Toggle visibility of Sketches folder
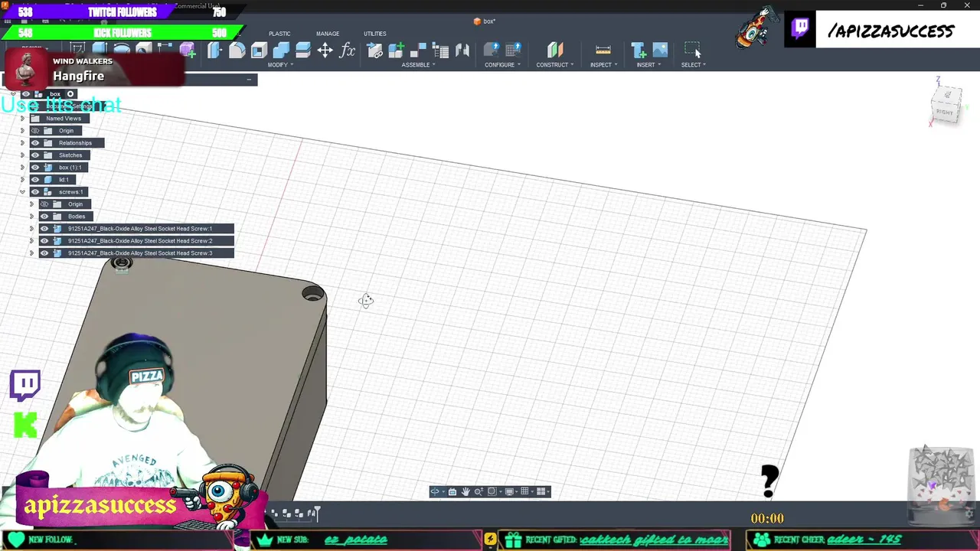Screen dimensions: 980x551 [x=35, y=155]
